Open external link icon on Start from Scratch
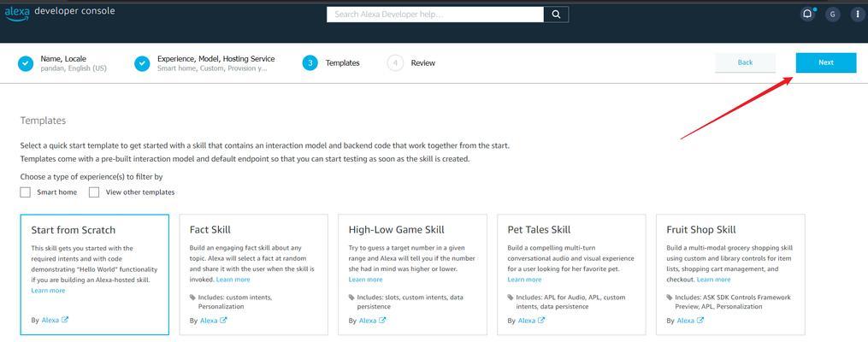Image resolution: width=868 pixels, height=342 pixels. click(65, 320)
